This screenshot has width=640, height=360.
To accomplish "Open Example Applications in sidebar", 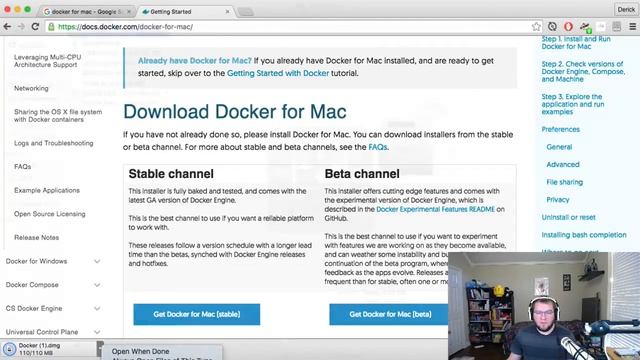I will coord(47,190).
